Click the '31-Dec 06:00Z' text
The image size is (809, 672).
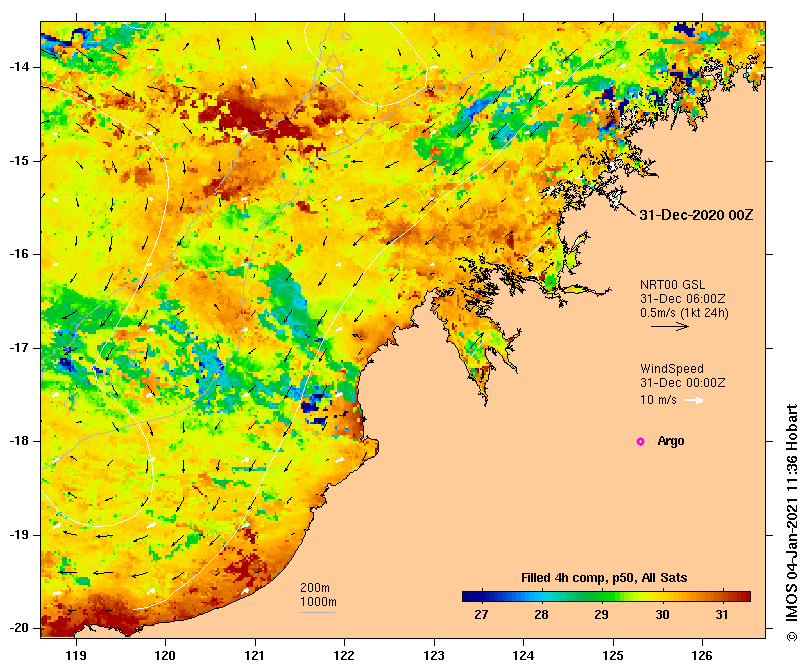coord(683,299)
